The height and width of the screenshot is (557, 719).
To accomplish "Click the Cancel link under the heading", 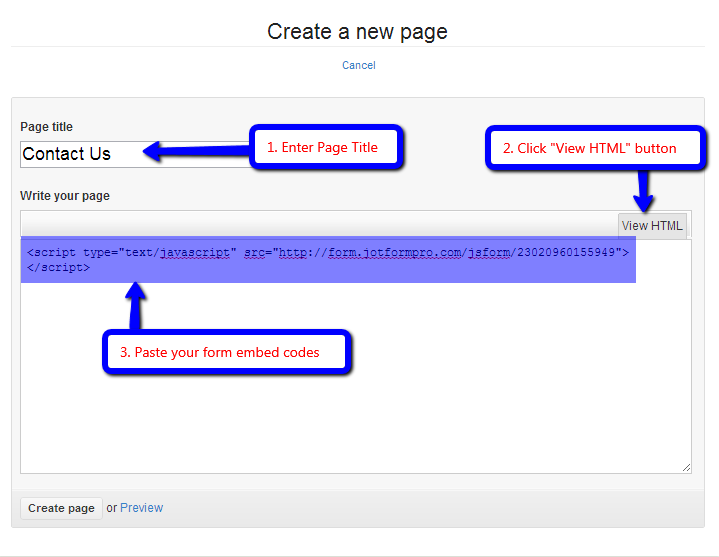I will [x=358, y=65].
